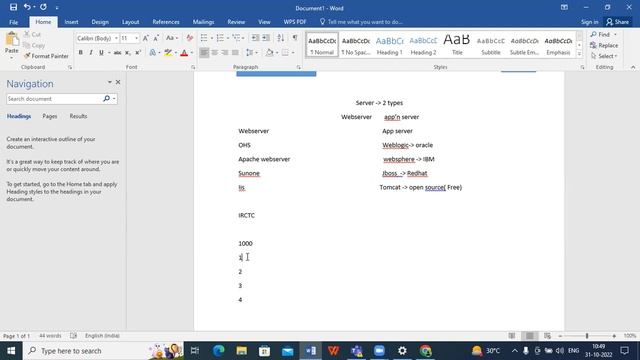Toggle Underline formatting
This screenshot has height=360, width=640.
point(101,53)
